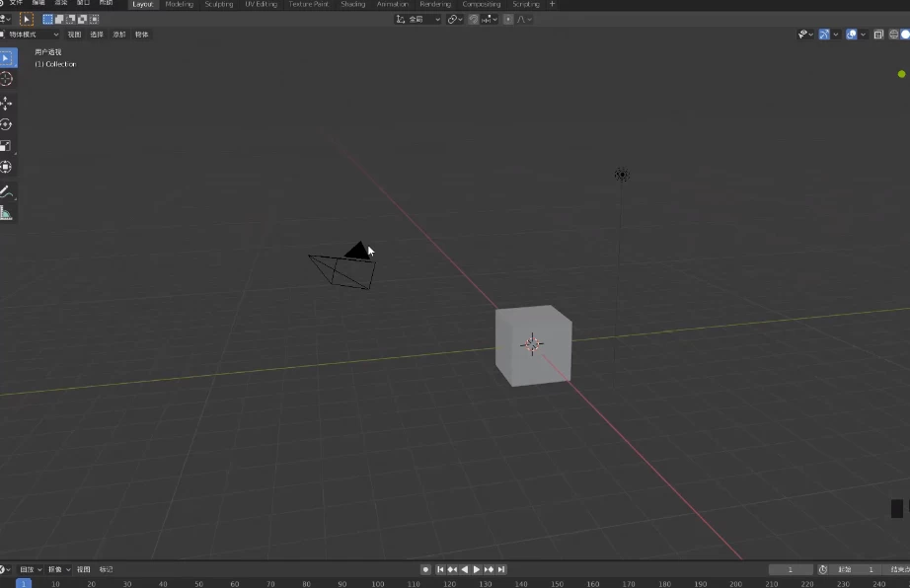910x588 pixels.
Task: Click the Select Box tool
Action: tap(7, 58)
